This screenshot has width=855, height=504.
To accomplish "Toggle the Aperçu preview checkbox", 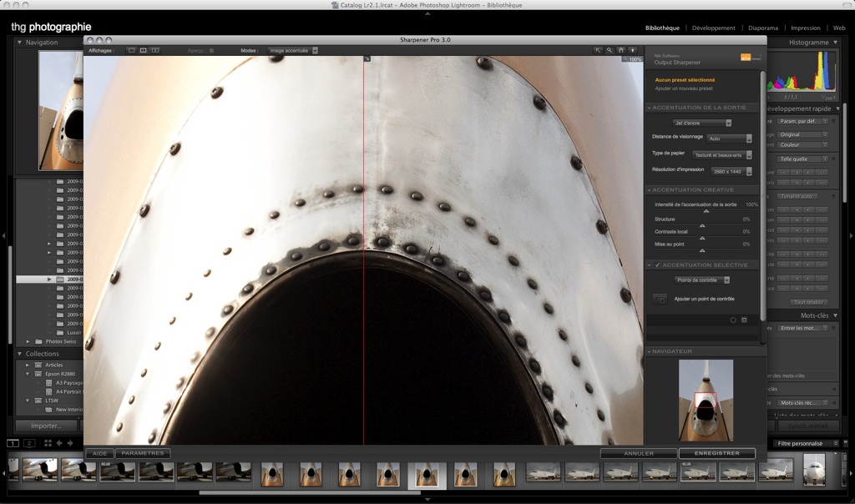I will [x=211, y=50].
